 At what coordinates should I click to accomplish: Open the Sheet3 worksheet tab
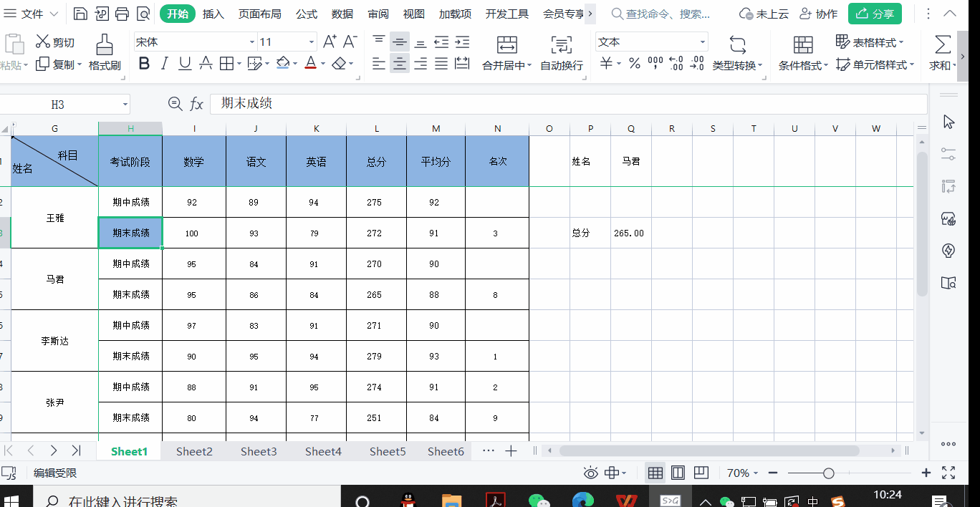(259, 451)
